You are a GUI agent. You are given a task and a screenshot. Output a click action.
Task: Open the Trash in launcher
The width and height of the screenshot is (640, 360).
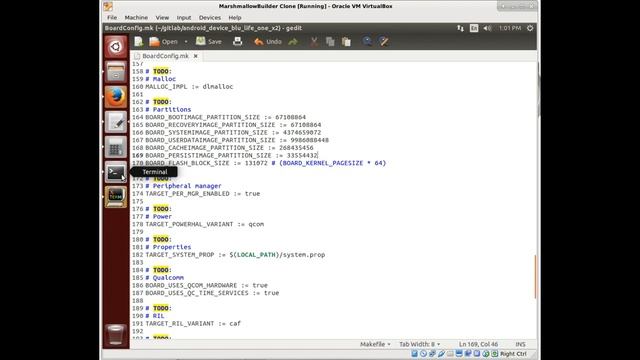click(x=116, y=335)
